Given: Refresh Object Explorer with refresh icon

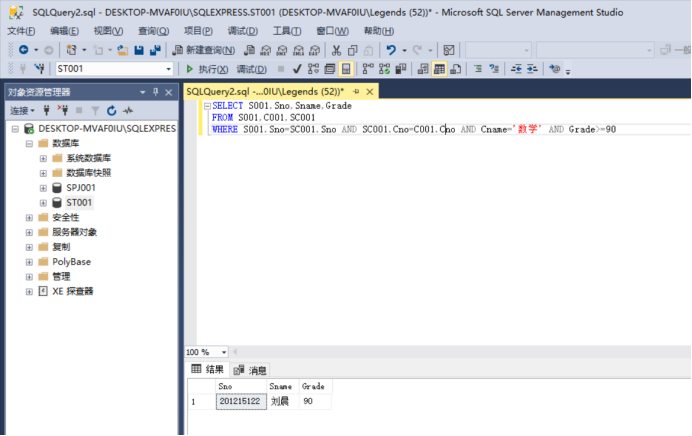Looking at the screenshot, I should pos(112,111).
